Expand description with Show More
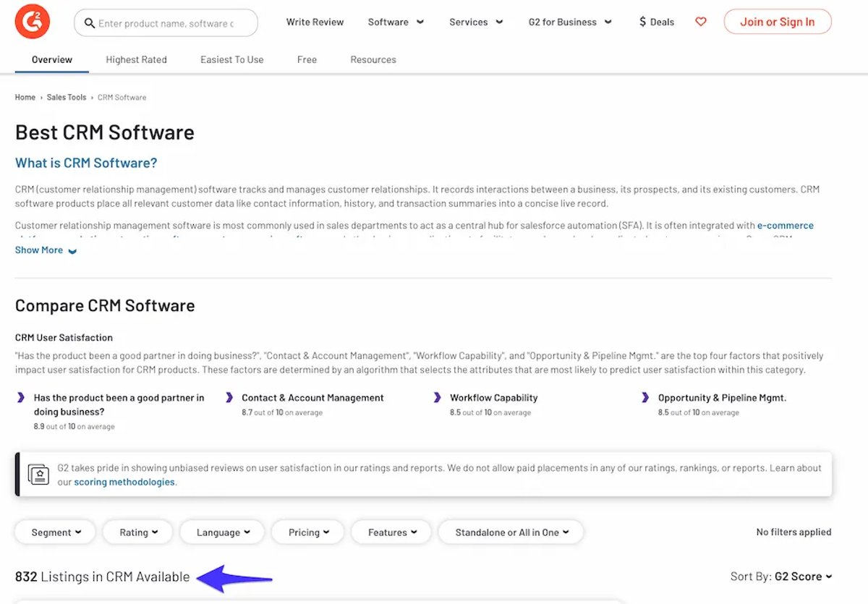This screenshot has width=868, height=604. (x=46, y=250)
